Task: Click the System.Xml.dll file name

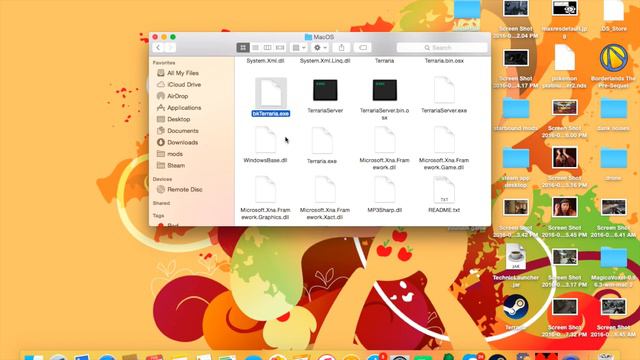Action: click(265, 60)
